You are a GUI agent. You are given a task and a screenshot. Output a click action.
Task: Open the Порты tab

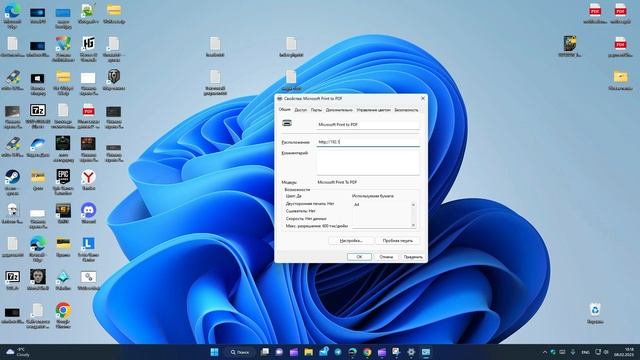[316, 110]
